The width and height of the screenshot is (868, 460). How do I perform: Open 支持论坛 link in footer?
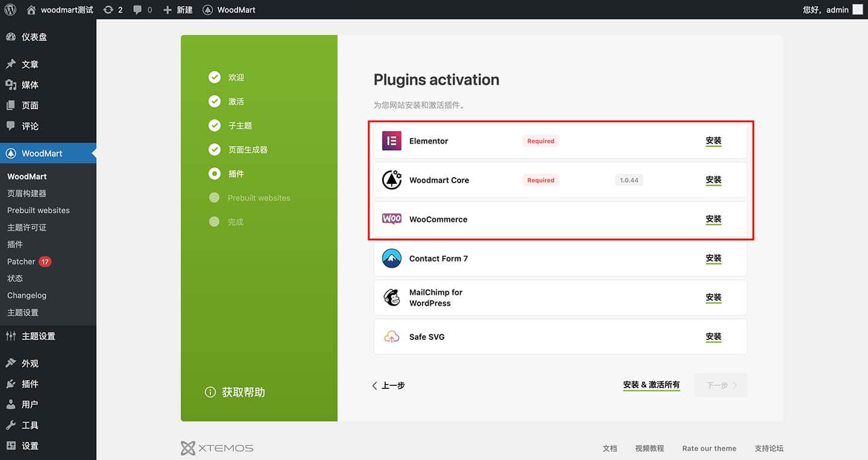[769, 449]
